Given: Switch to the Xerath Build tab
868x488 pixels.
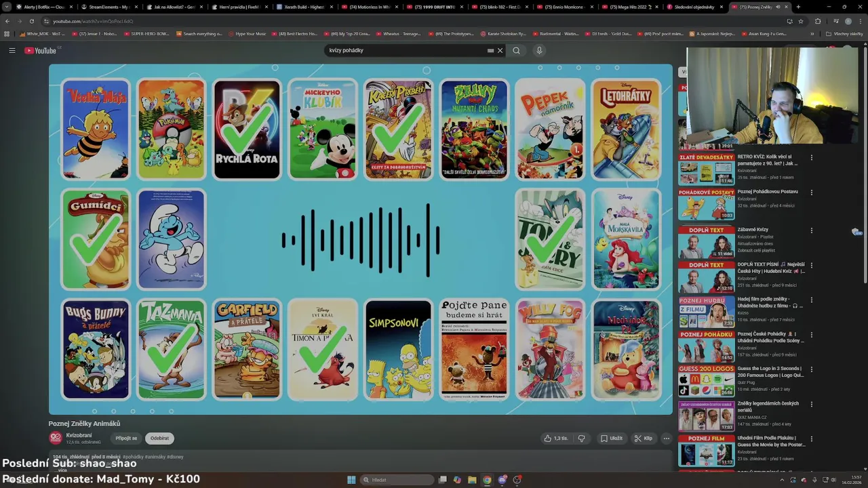Looking at the screenshot, I should click(304, 7).
